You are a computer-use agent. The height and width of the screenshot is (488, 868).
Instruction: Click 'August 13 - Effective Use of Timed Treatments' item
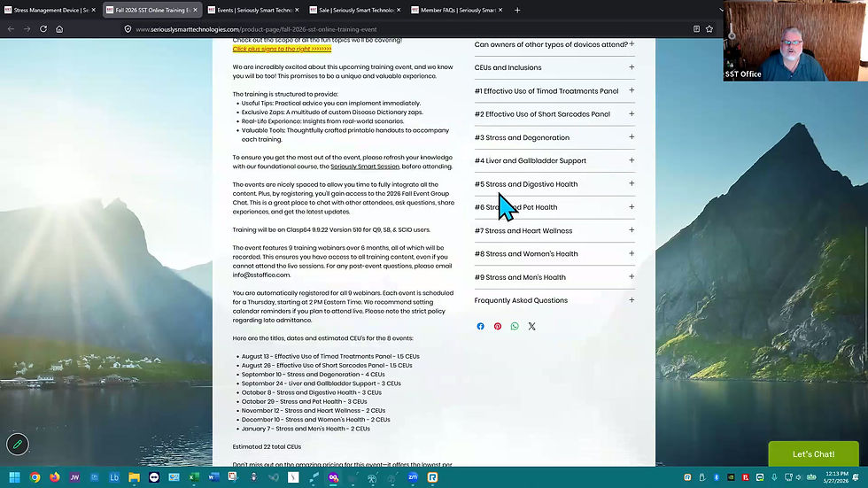click(330, 356)
